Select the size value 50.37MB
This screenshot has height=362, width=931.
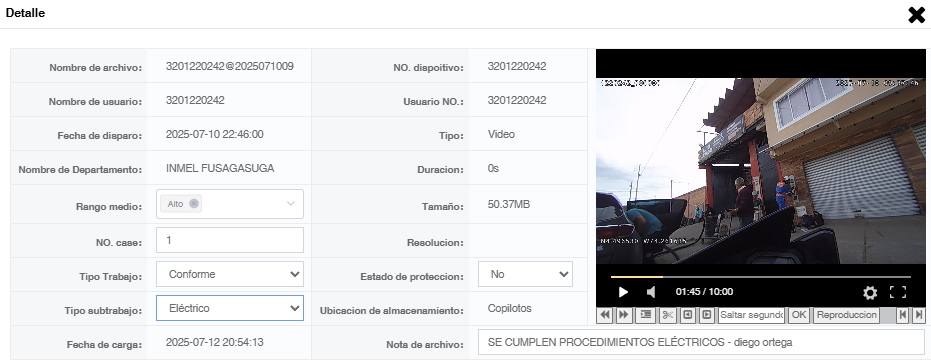[x=509, y=204]
